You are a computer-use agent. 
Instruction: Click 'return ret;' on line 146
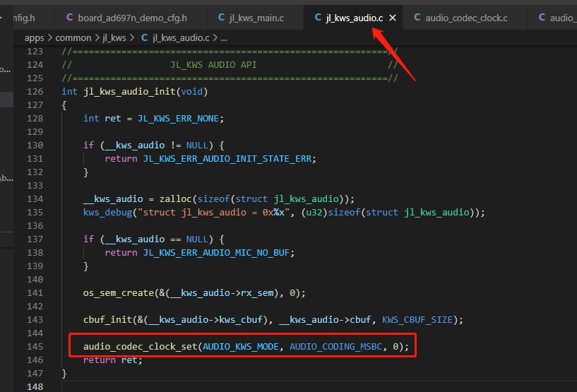[x=112, y=360]
